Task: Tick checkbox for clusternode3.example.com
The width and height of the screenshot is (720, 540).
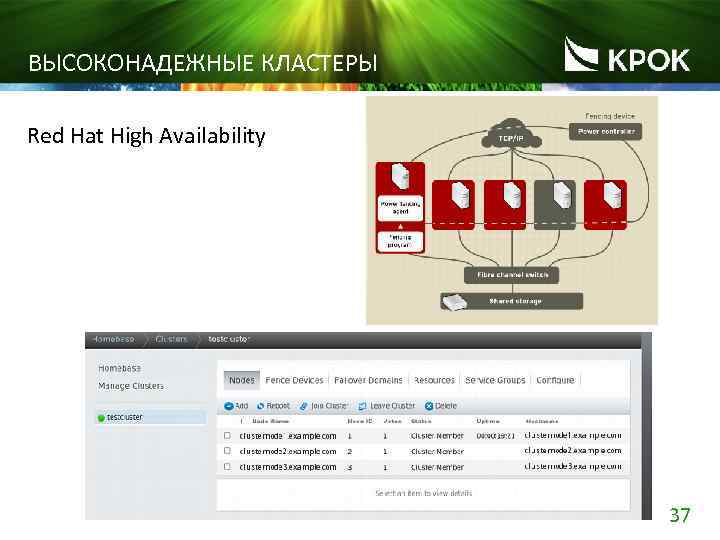Action: (x=227, y=467)
